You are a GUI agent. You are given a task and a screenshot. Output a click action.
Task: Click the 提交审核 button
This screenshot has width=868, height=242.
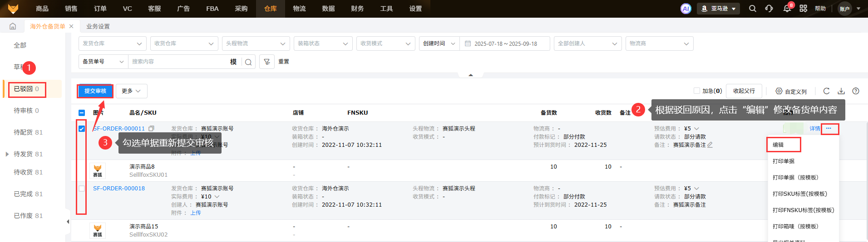(95, 91)
